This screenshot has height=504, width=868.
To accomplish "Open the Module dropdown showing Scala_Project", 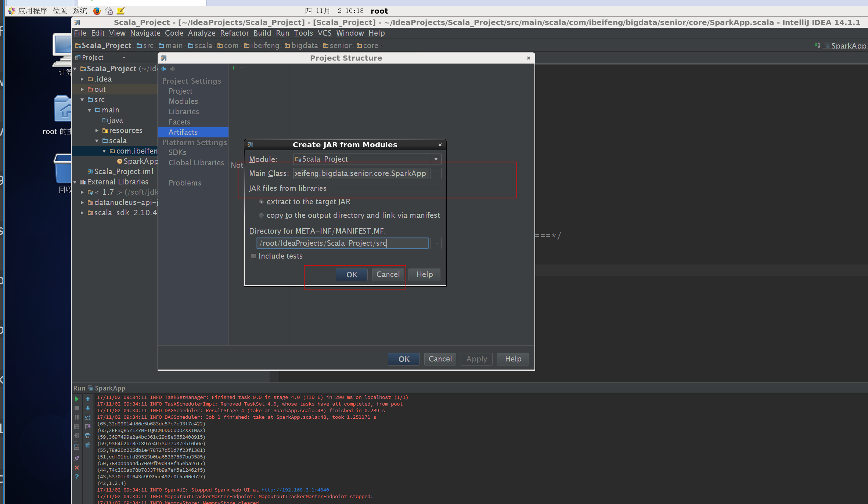I will 436,159.
